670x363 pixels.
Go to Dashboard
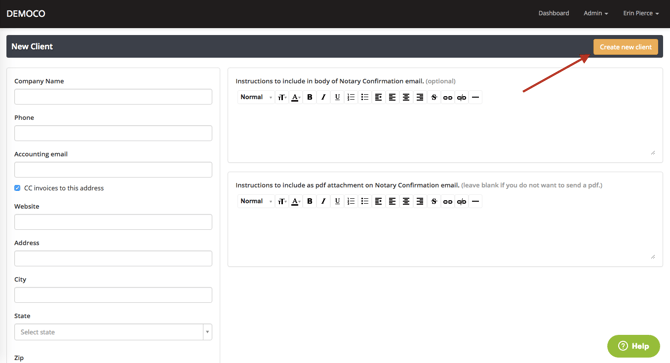tap(553, 13)
